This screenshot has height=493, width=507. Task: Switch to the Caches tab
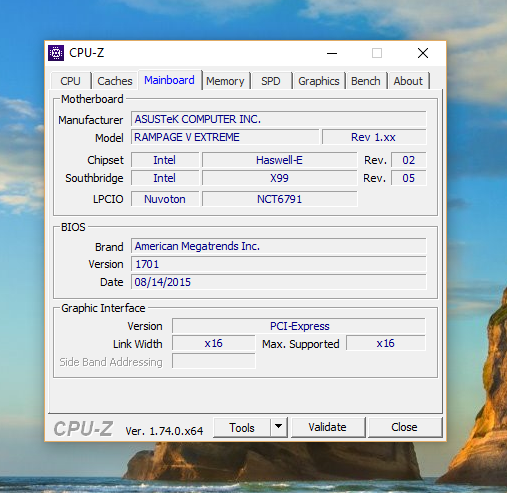click(x=115, y=81)
